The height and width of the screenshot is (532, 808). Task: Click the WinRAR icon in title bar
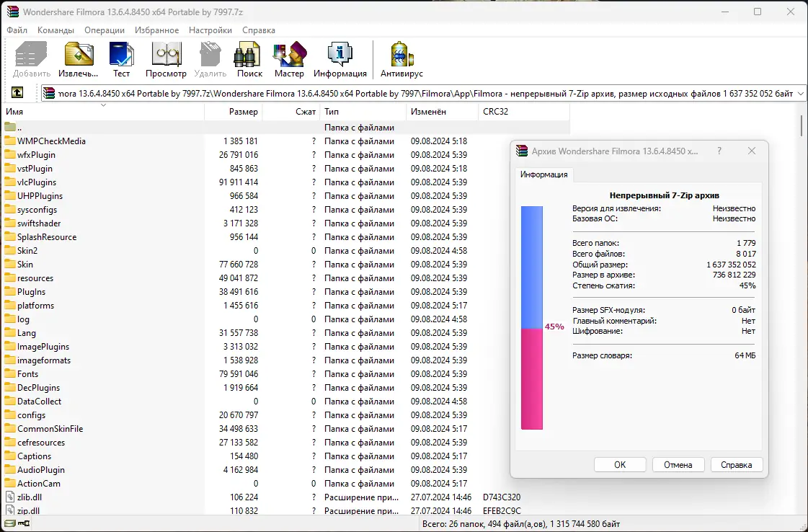(x=12, y=12)
